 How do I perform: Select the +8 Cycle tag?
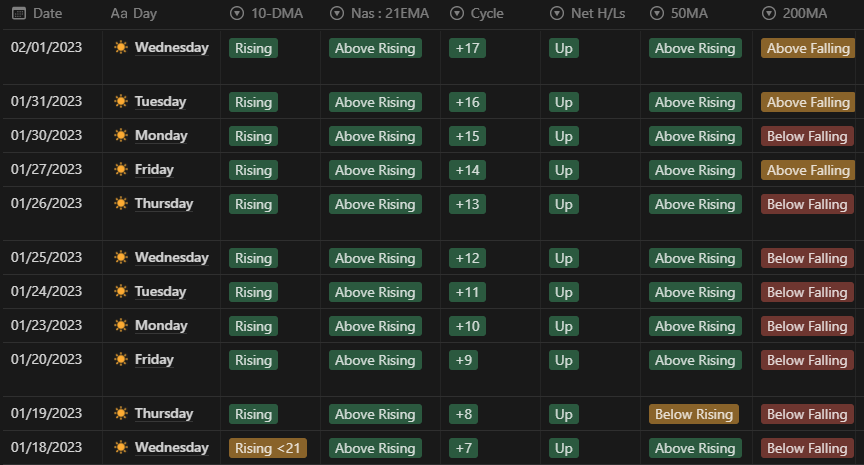[x=463, y=414]
